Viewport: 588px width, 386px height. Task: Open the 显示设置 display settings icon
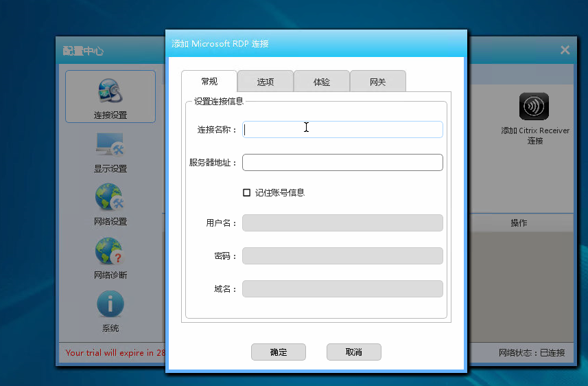pos(110,150)
